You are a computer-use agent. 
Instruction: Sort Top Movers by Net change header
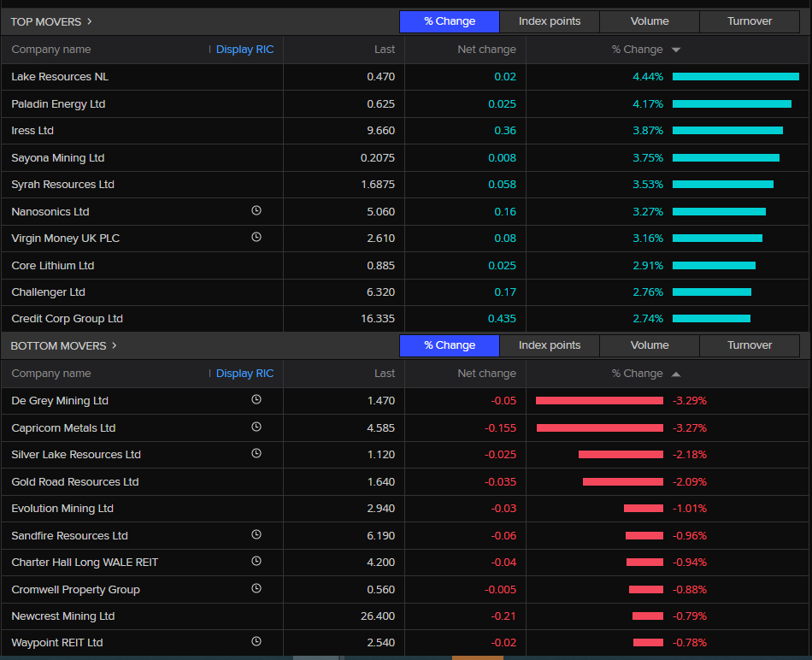pyautogui.click(x=487, y=50)
